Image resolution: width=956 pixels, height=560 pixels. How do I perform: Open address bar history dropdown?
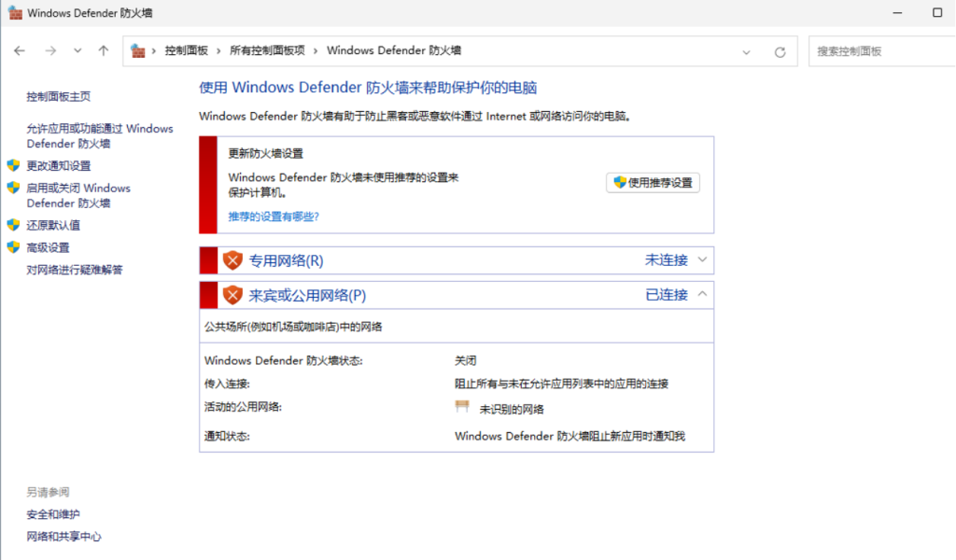[746, 52]
